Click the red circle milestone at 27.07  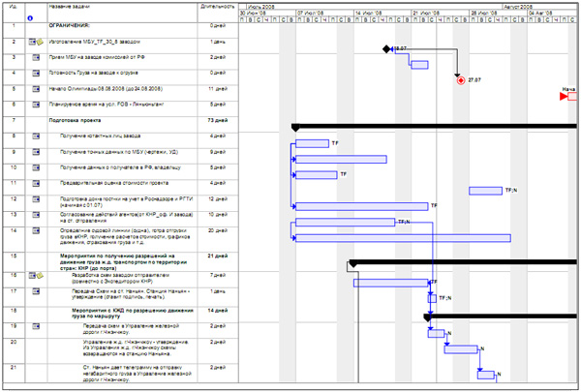tap(461, 81)
